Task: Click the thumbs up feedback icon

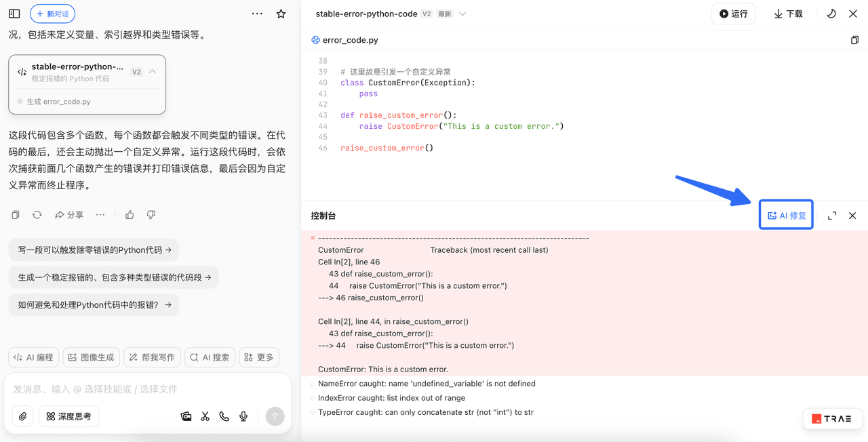Action: 130,215
